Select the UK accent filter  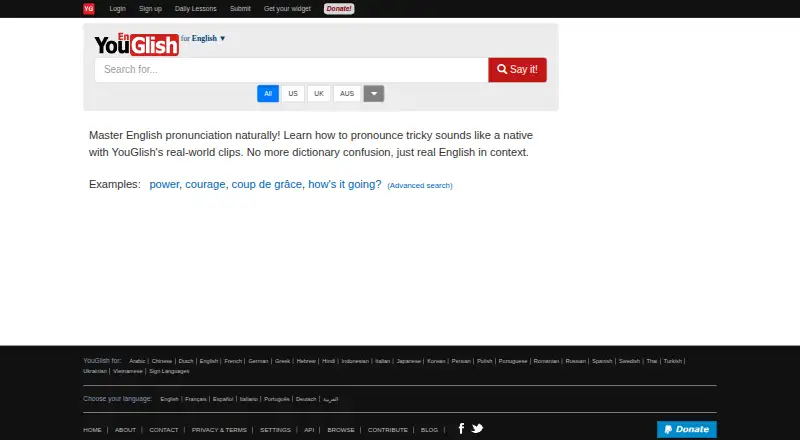click(319, 93)
